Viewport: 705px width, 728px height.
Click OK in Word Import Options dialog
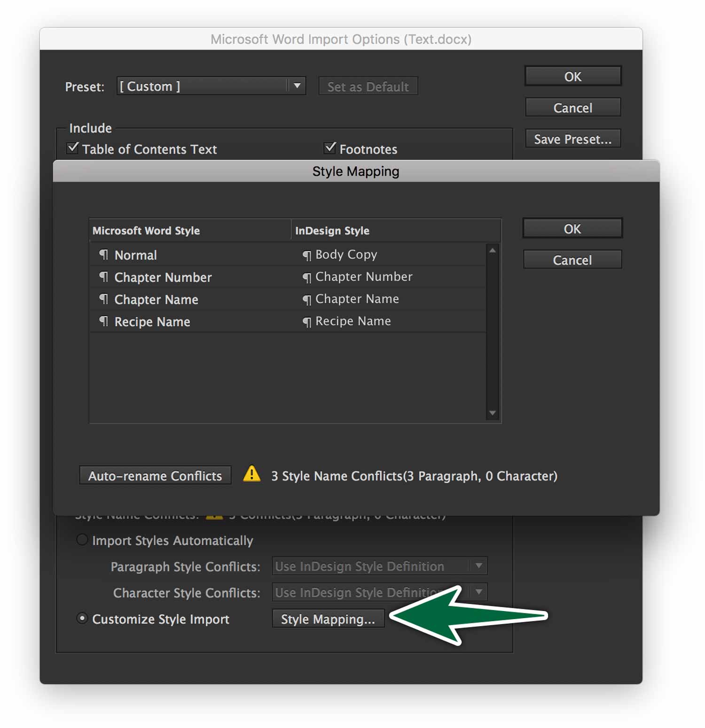[573, 76]
